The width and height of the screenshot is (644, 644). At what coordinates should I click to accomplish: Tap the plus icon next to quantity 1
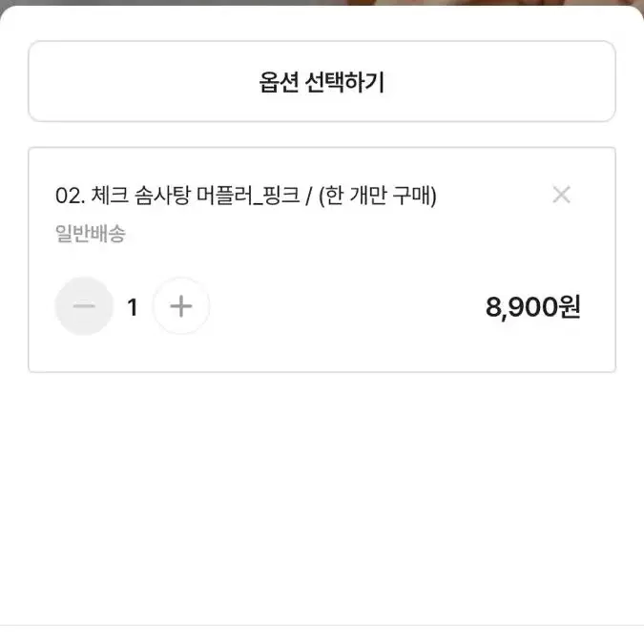[181, 306]
